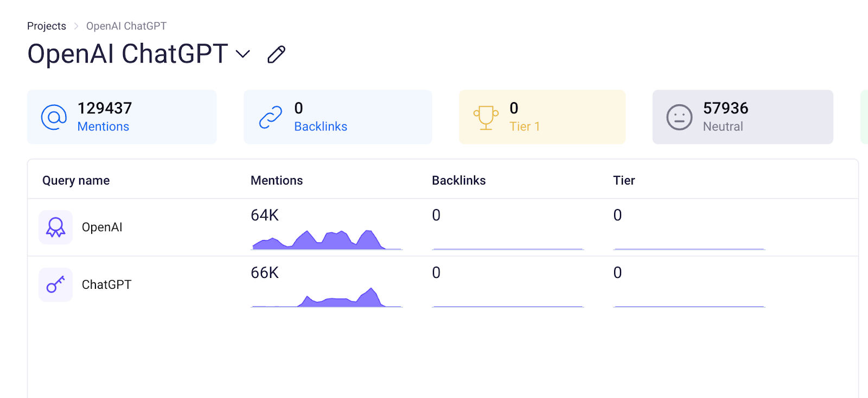868x398 pixels.
Task: Expand the OpenAI ChatGPT project dropdown chevron
Action: point(243,54)
